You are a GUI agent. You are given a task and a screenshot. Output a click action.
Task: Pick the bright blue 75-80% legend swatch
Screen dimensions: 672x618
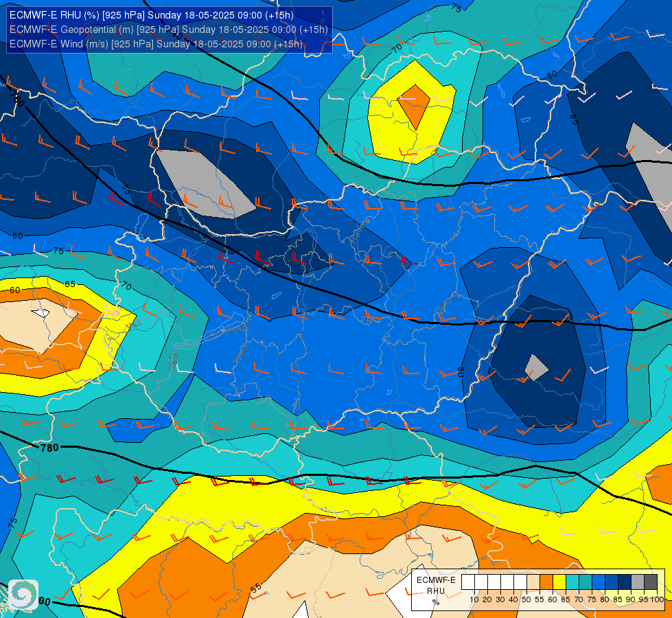pos(599,582)
